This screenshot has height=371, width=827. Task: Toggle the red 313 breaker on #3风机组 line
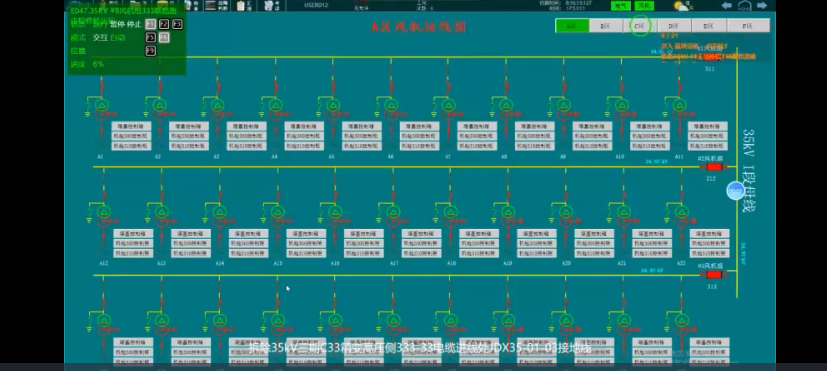click(x=714, y=274)
